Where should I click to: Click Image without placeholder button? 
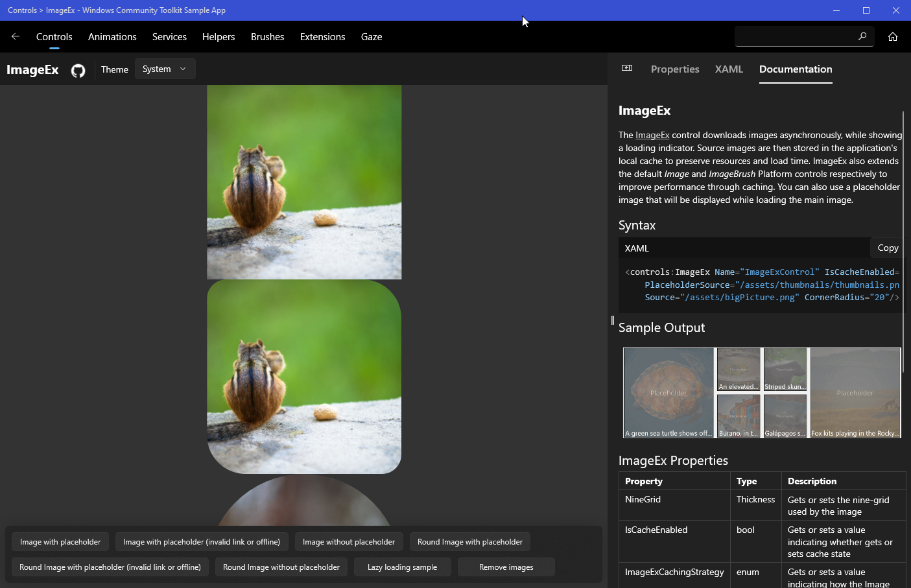pos(349,542)
